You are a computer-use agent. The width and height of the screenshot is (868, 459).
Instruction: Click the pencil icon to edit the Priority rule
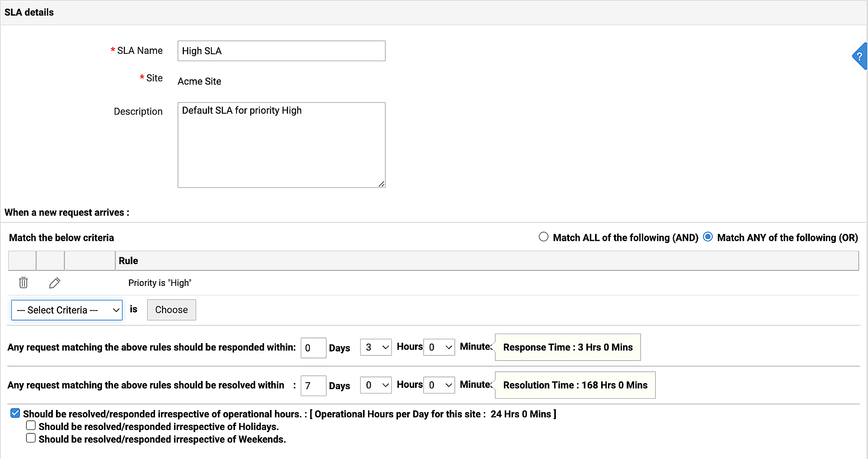pyautogui.click(x=55, y=283)
